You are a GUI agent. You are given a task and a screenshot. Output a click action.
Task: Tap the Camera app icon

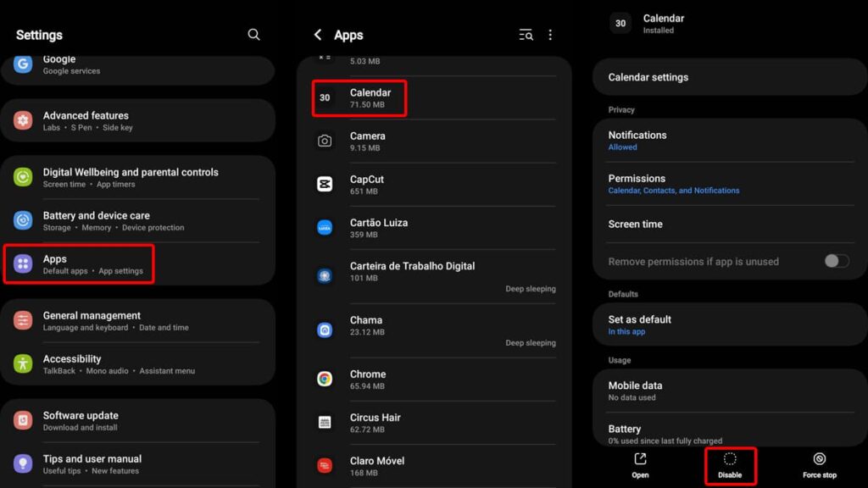(325, 141)
